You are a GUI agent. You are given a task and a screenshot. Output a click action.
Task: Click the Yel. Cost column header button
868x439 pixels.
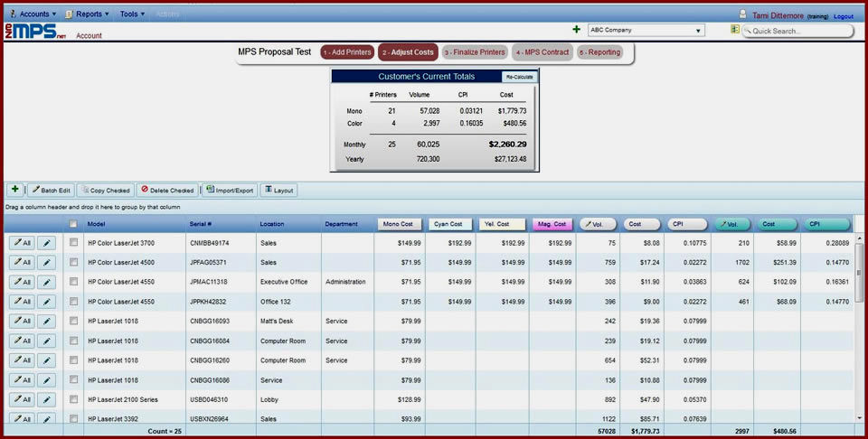pos(502,224)
